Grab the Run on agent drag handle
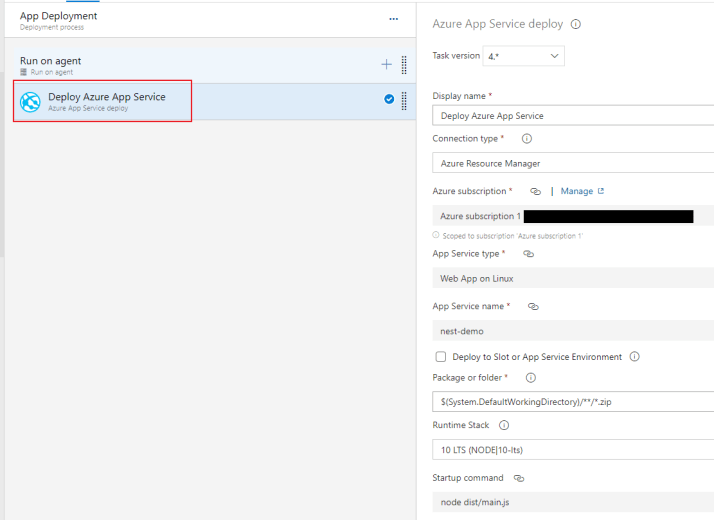 [x=404, y=65]
